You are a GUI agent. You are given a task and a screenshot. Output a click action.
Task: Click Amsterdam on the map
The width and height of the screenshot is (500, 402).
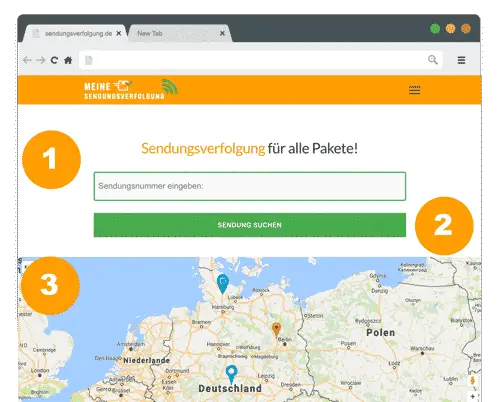coord(131,344)
